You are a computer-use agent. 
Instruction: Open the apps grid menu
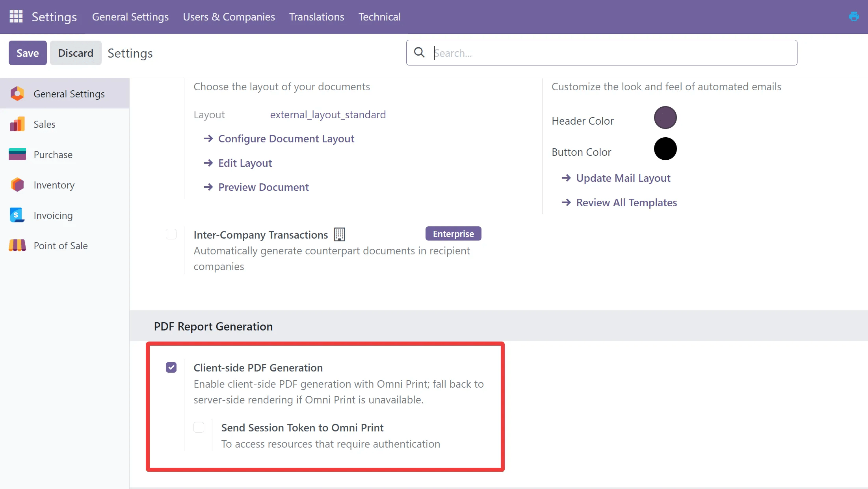pyautogui.click(x=16, y=17)
